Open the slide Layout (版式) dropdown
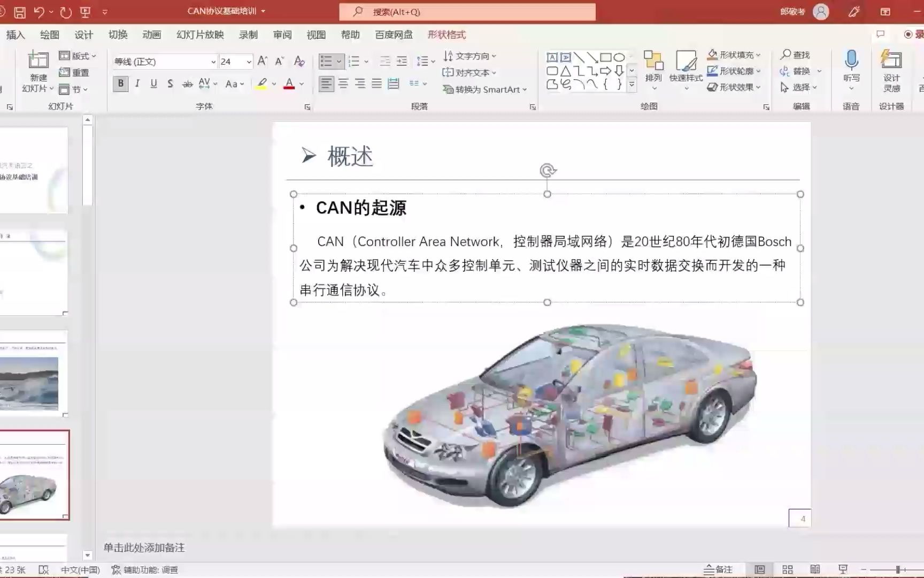Image resolution: width=924 pixels, height=578 pixels. (x=77, y=55)
